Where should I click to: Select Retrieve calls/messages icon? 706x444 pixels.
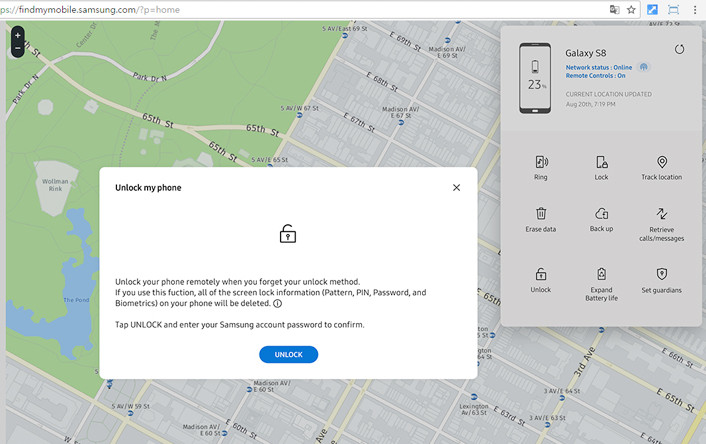[661, 213]
